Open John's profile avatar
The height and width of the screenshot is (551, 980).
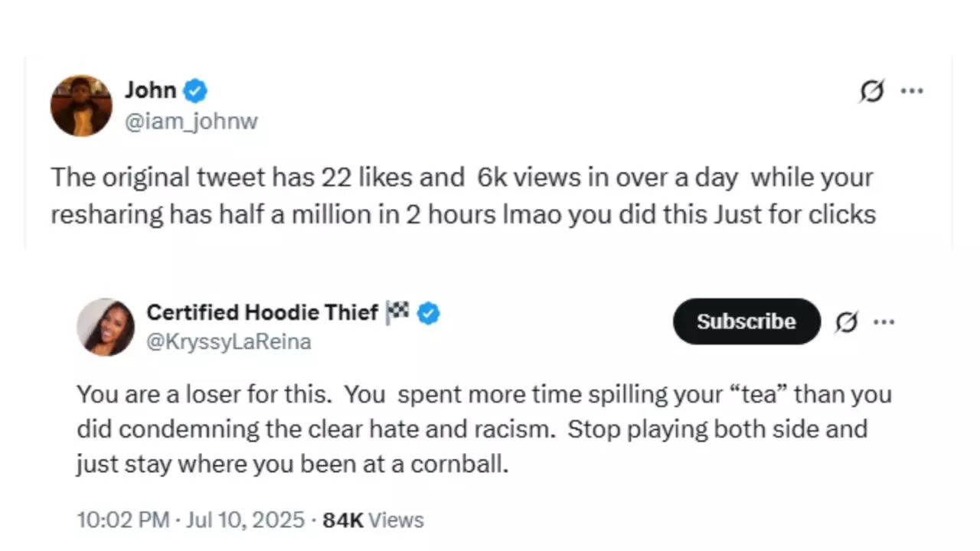(x=80, y=106)
